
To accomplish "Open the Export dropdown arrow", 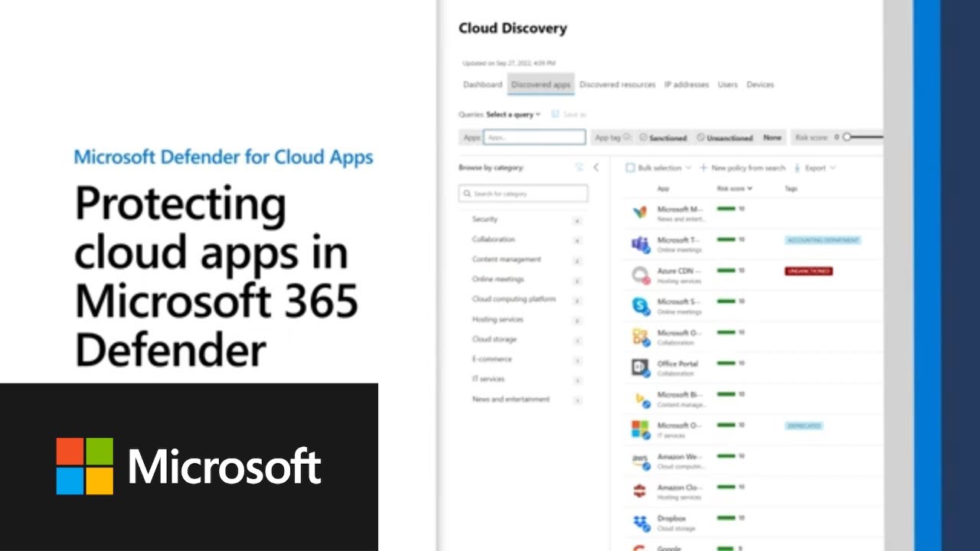I will 832,168.
